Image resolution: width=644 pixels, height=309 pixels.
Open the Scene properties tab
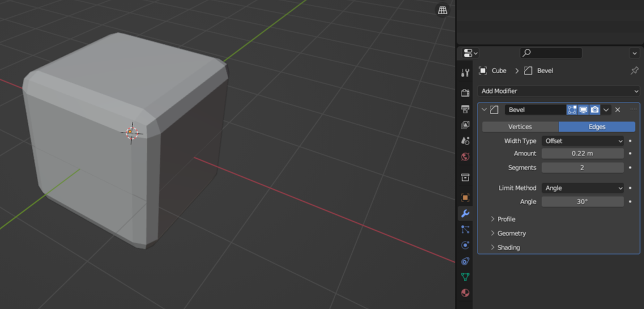[x=465, y=141]
